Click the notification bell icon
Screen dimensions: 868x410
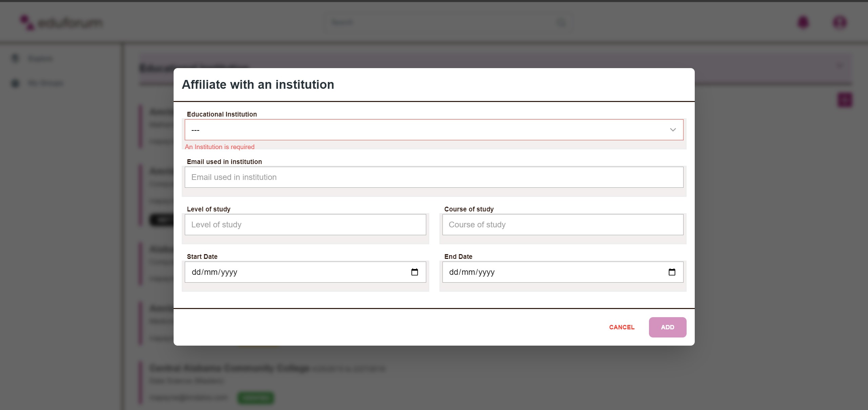[803, 22]
